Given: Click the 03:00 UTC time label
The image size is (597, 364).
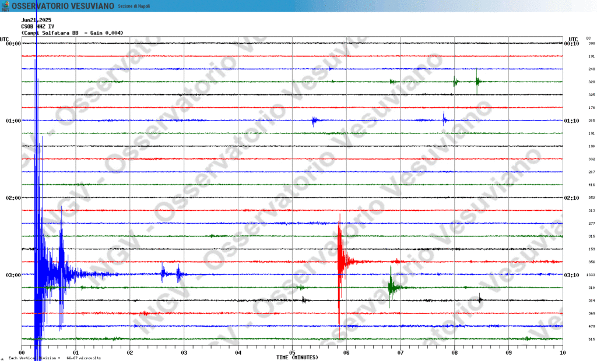Looking at the screenshot, I should click(x=13, y=275).
